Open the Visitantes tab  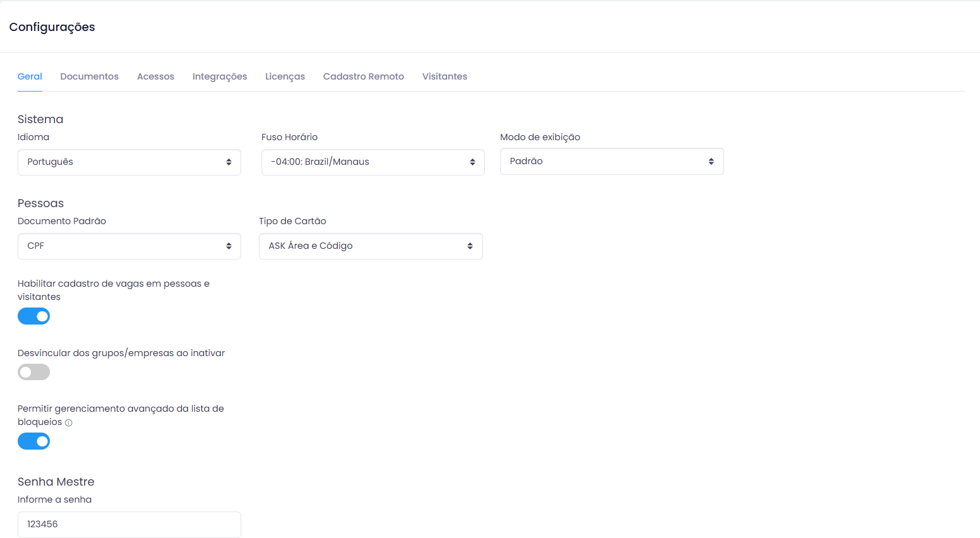(x=445, y=76)
